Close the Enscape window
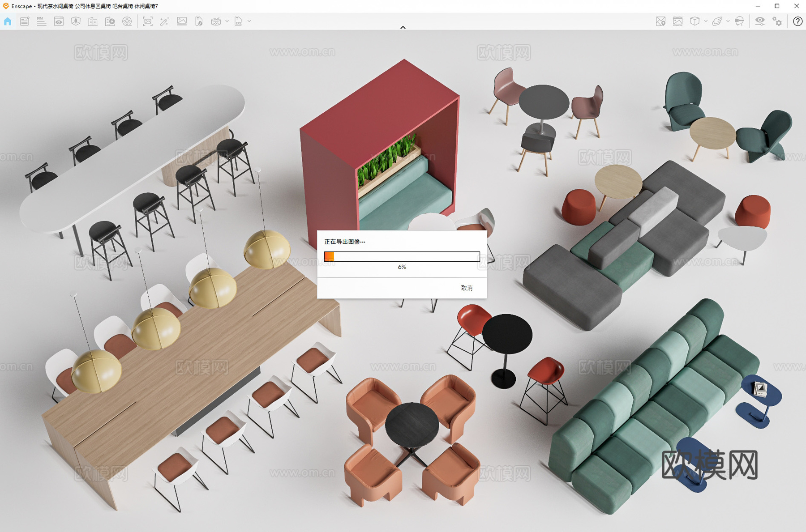Image resolution: width=806 pixels, height=532 pixels. point(797,6)
